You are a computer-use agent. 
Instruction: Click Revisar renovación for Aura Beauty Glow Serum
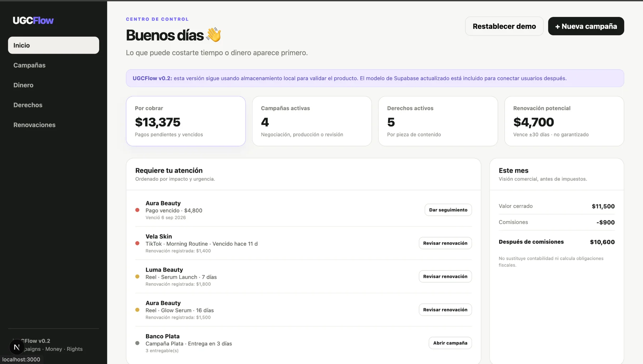pyautogui.click(x=445, y=309)
